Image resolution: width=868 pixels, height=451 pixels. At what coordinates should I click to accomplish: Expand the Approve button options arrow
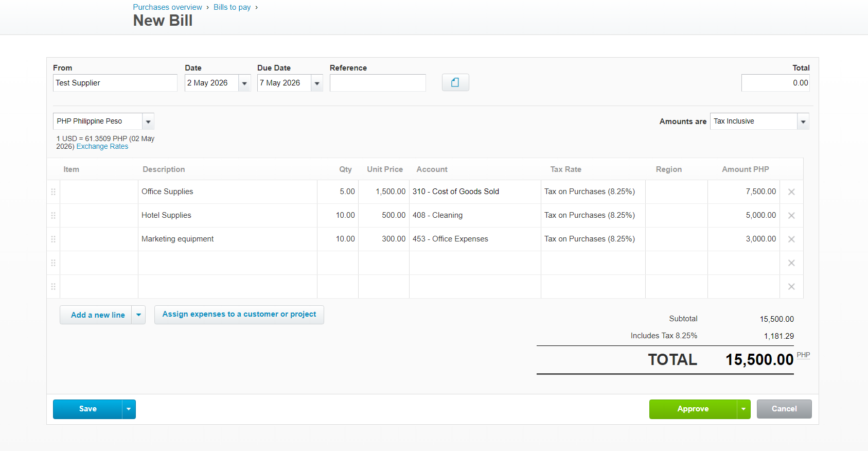[743, 409]
